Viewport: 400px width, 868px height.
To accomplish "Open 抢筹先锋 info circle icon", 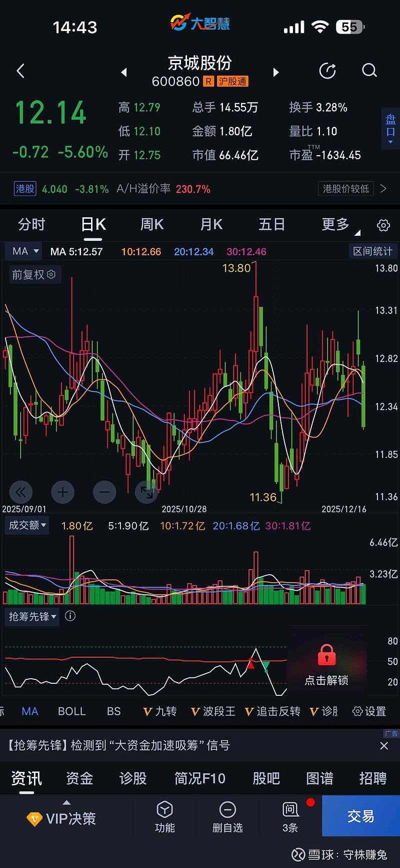I will click(x=70, y=616).
